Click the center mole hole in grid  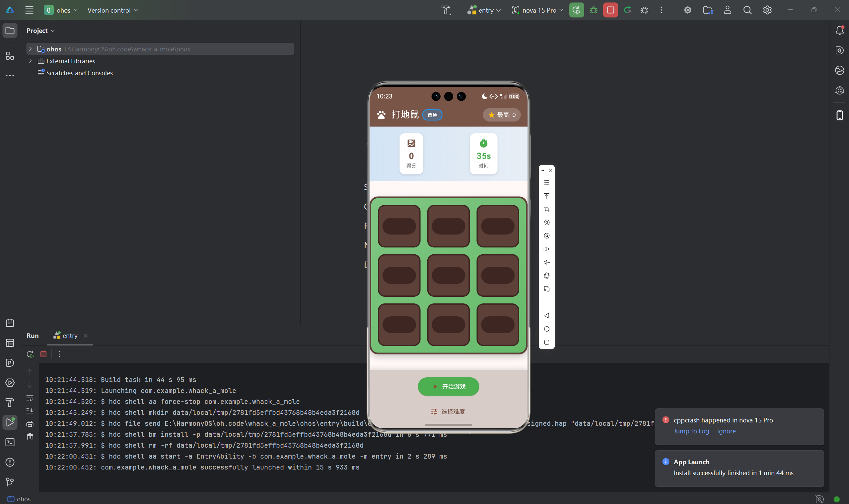448,275
